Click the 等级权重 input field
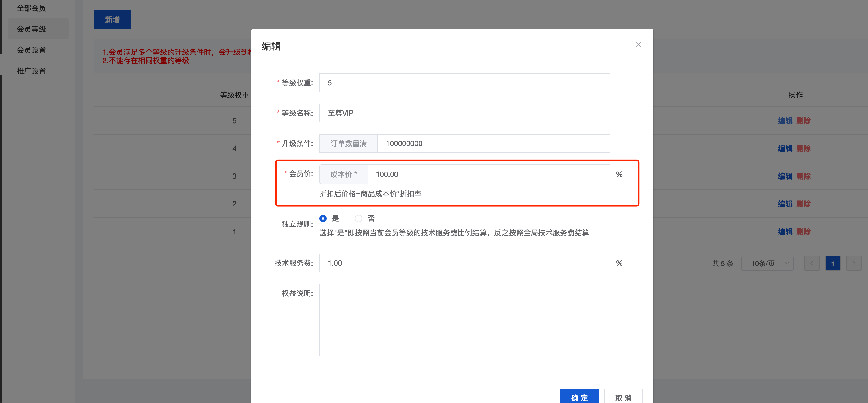 (x=464, y=83)
